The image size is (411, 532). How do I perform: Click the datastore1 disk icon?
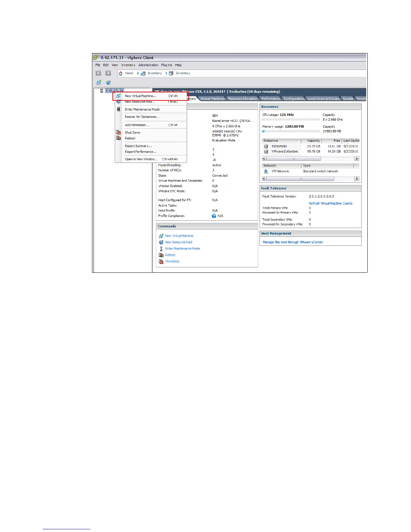pos(266,146)
